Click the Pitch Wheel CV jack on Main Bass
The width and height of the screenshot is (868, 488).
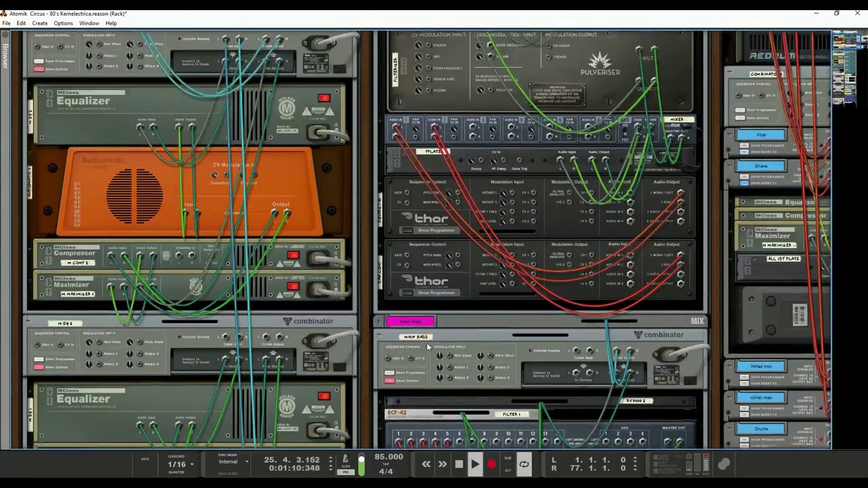pyautogui.click(x=490, y=355)
